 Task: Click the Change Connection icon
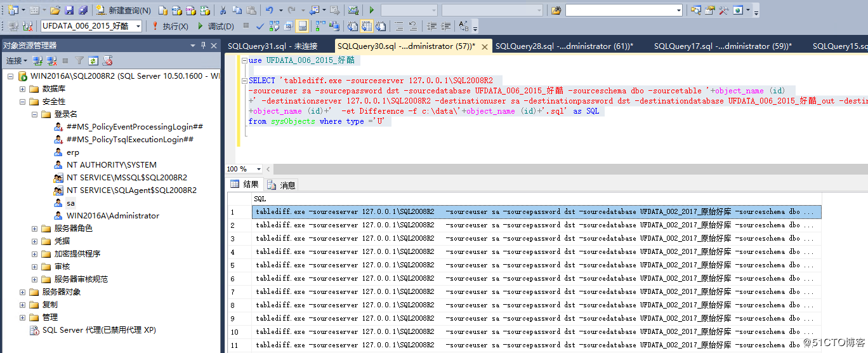27,26
